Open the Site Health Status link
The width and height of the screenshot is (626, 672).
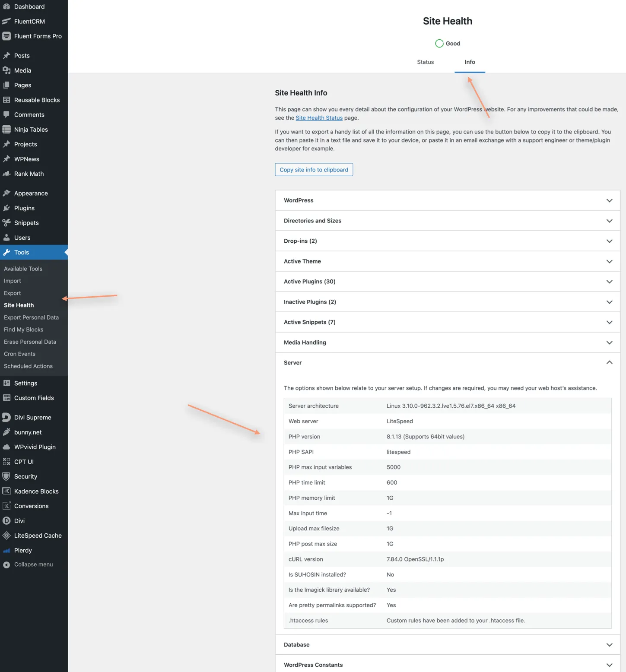coord(319,117)
